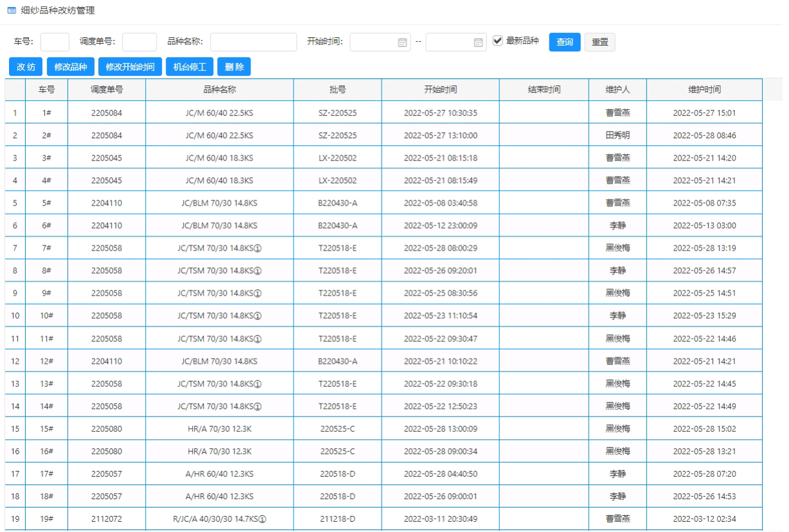Image resolution: width=789 pixels, height=532 pixels.
Task: Click the 机台停工 button
Action: tap(190, 67)
